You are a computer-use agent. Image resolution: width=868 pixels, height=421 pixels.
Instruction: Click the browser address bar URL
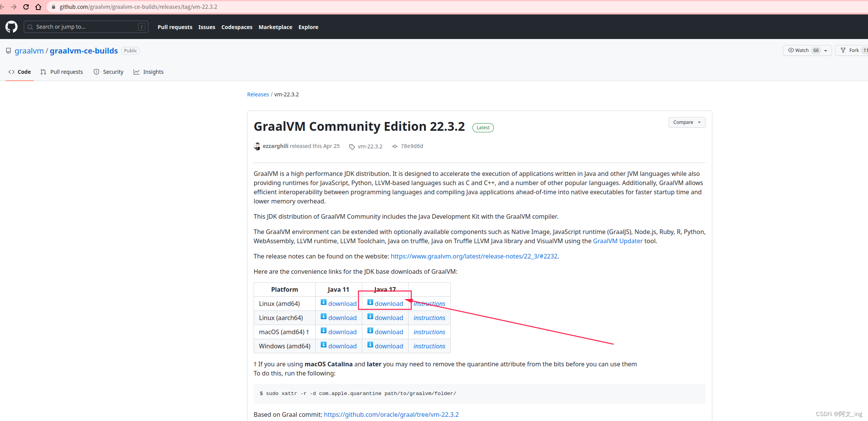pyautogui.click(x=138, y=7)
